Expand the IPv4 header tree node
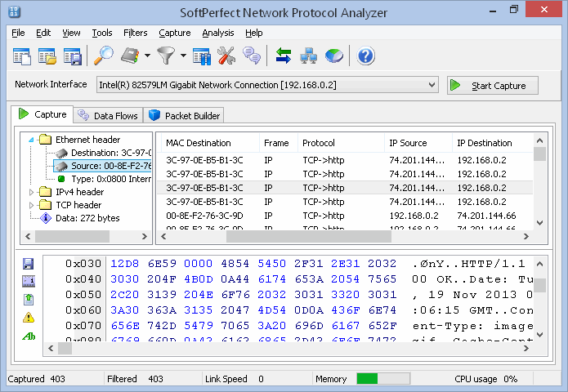The width and height of the screenshot is (568, 392). point(33,192)
